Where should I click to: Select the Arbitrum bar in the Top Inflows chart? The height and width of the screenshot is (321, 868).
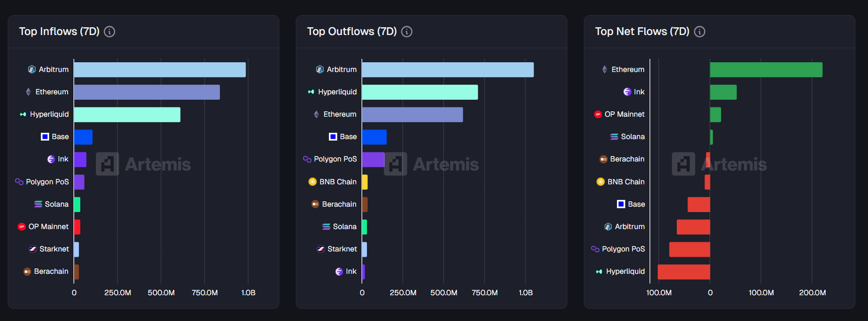click(x=160, y=70)
